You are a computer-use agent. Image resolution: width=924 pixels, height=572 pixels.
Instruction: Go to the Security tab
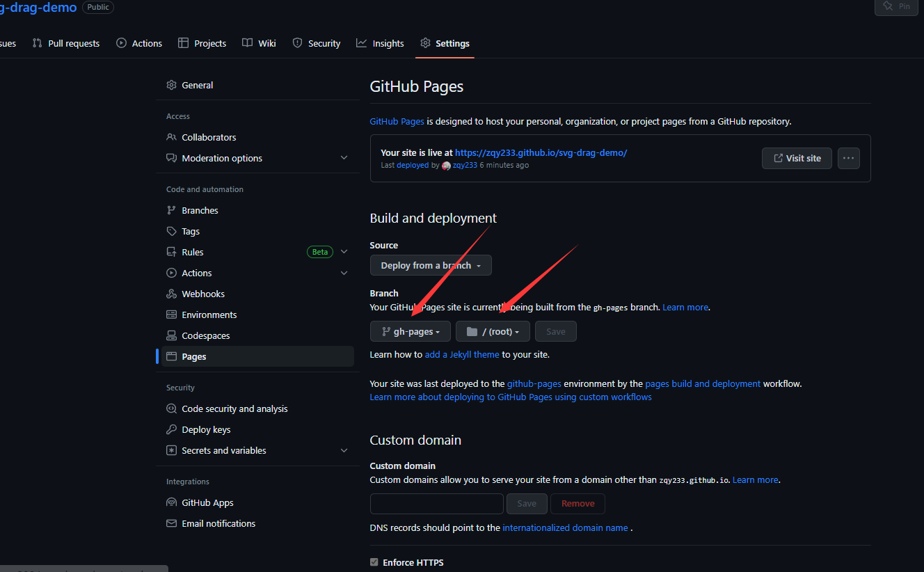(x=317, y=43)
